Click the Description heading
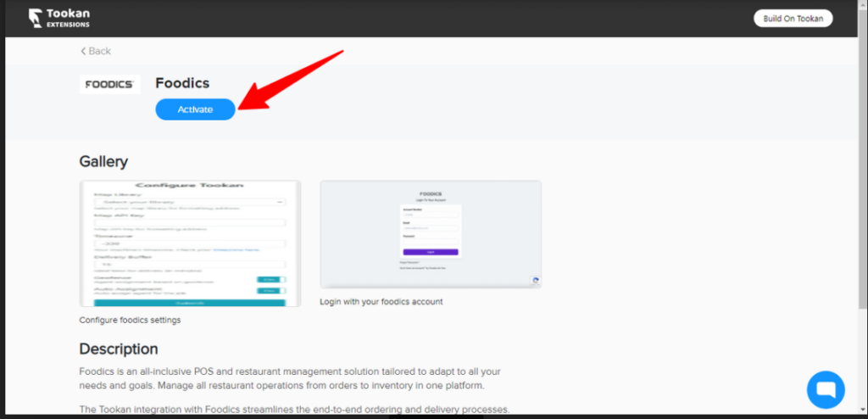Viewport: 868px width, 419px height. 119,349
